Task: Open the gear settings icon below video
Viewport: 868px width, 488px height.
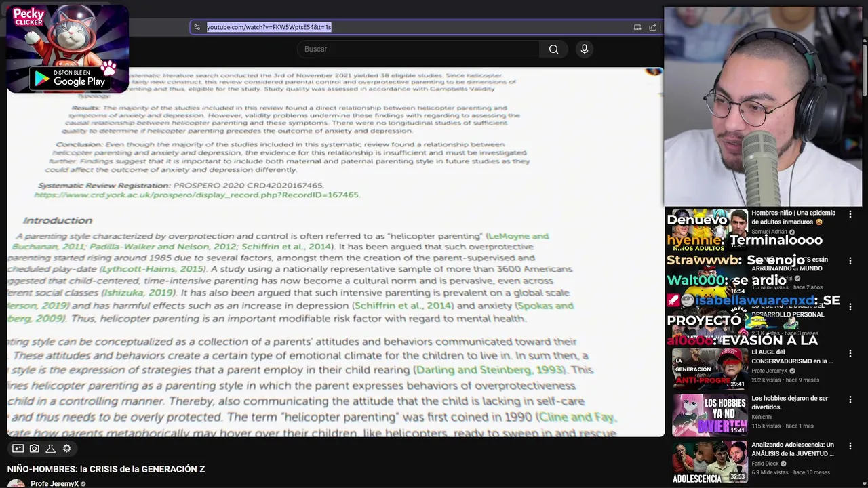Action: pyautogui.click(x=67, y=448)
